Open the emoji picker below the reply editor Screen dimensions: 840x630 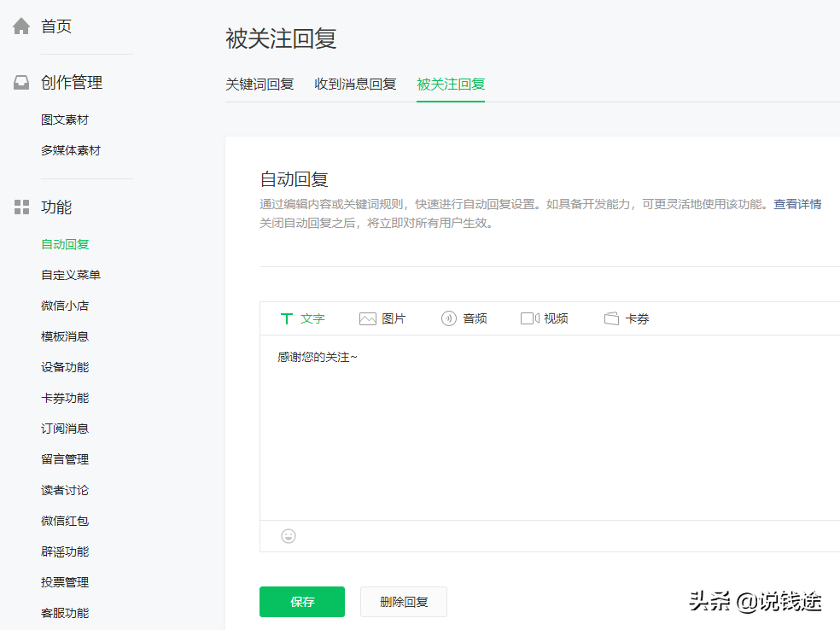pyautogui.click(x=288, y=536)
